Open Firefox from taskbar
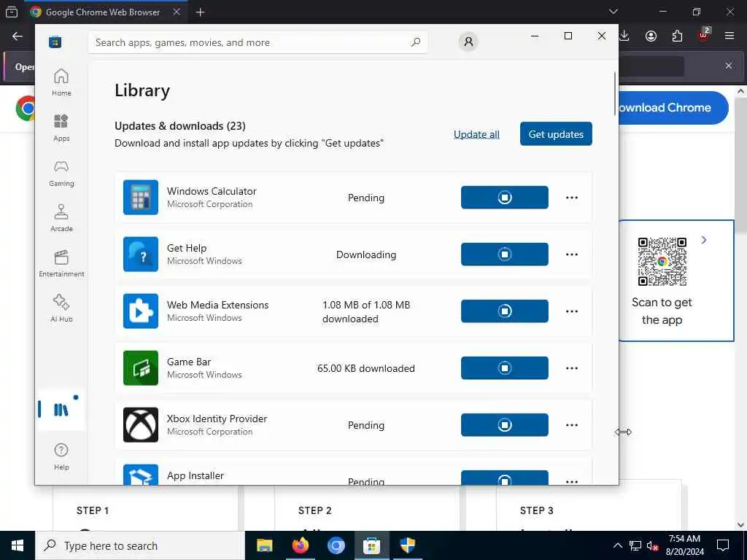Image resolution: width=747 pixels, height=560 pixels. 300,545
